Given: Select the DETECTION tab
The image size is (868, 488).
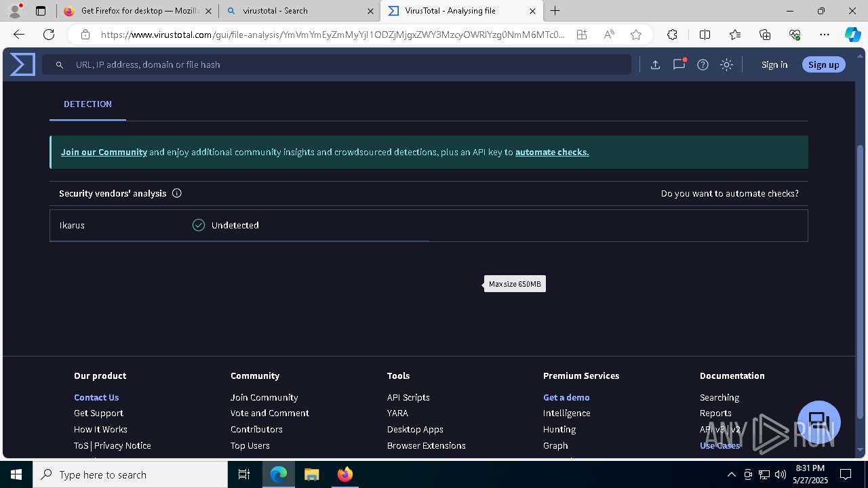Looking at the screenshot, I should tap(87, 104).
